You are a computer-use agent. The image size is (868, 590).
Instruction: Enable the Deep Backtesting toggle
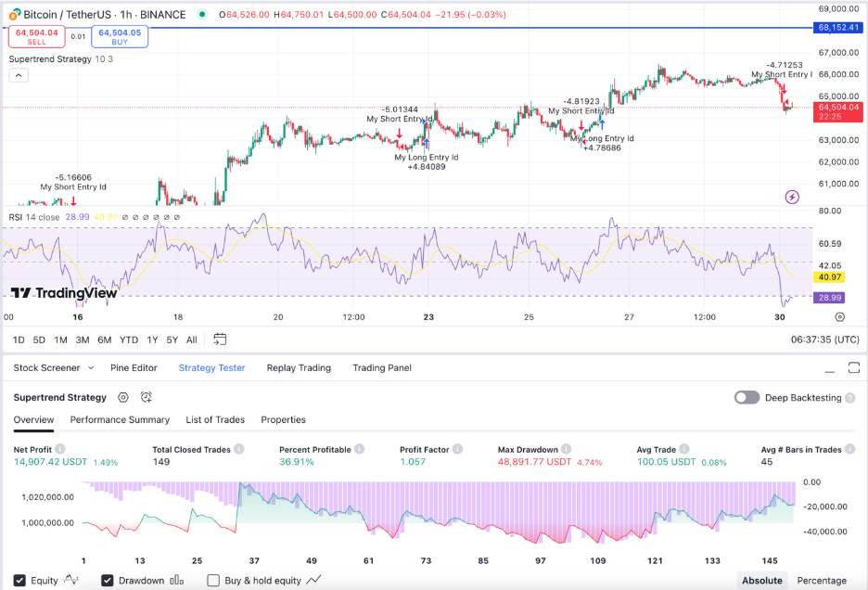click(747, 397)
